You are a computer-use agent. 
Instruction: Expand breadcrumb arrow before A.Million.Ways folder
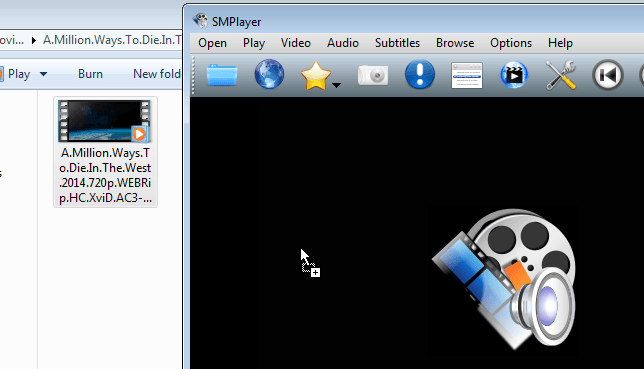pyautogui.click(x=34, y=40)
